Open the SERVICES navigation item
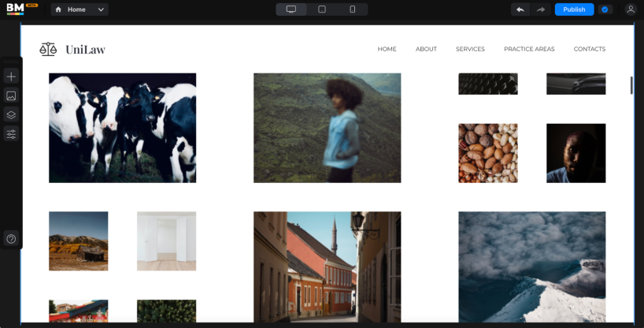 (470, 49)
